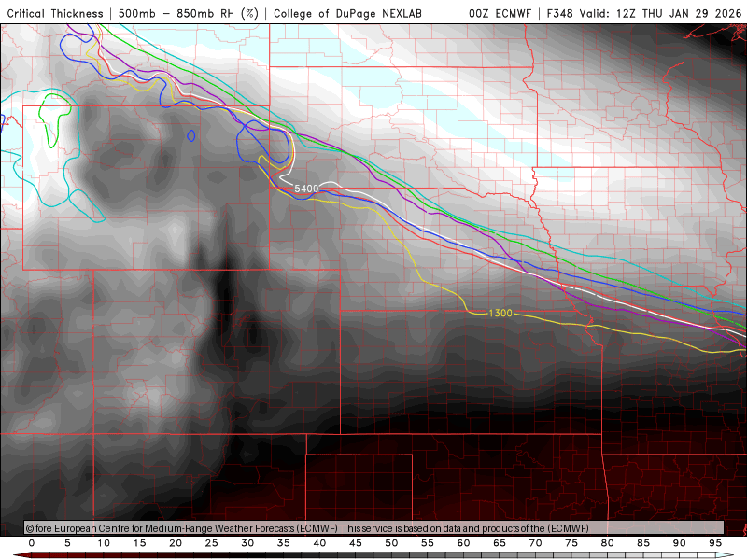Click the "45" colorbar scale value

coord(356,543)
